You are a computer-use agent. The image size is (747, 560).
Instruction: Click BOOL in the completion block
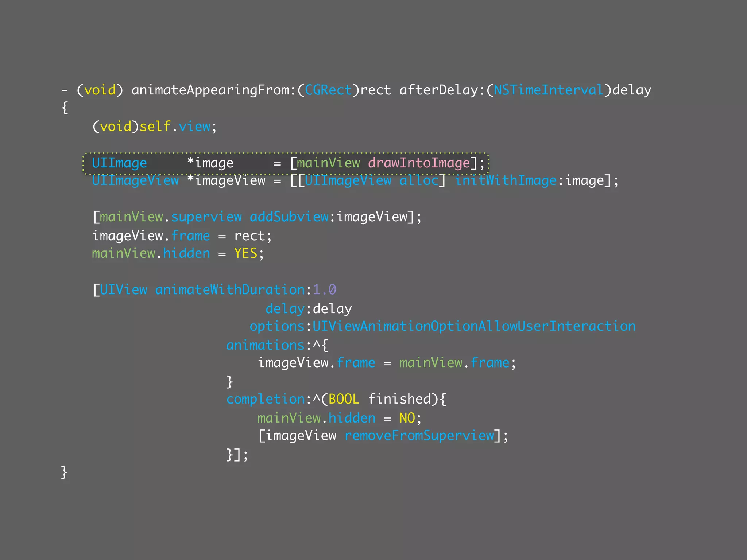(x=344, y=399)
